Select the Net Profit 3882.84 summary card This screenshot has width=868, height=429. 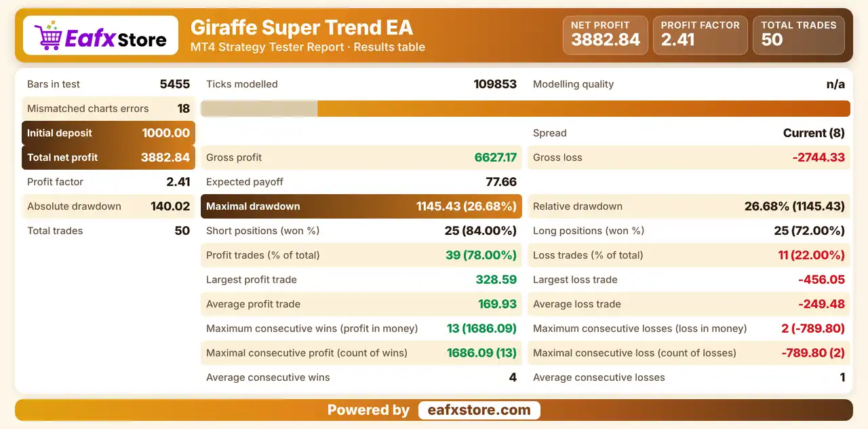pos(606,35)
